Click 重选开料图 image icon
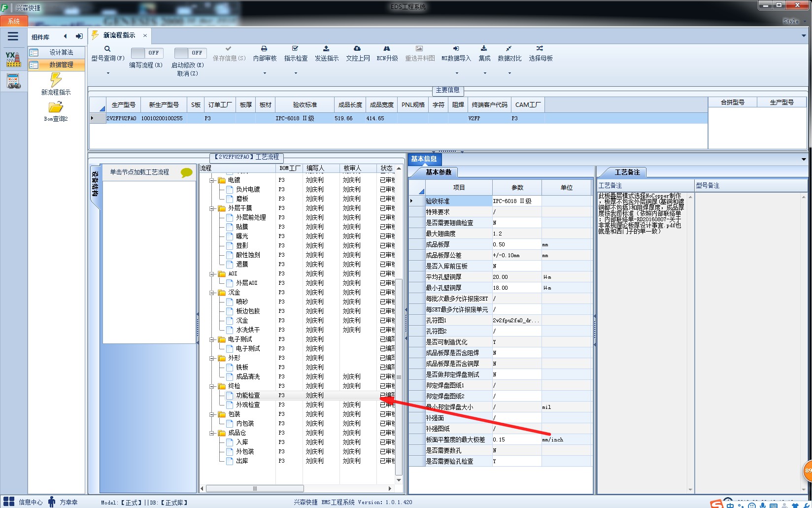Screen dimensions: 812x508 click(x=419, y=49)
